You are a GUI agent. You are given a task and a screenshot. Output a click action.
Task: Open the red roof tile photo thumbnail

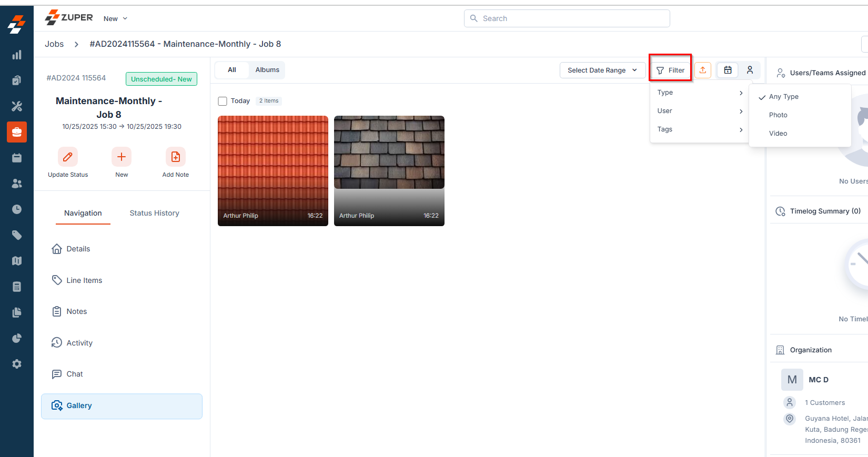(273, 171)
